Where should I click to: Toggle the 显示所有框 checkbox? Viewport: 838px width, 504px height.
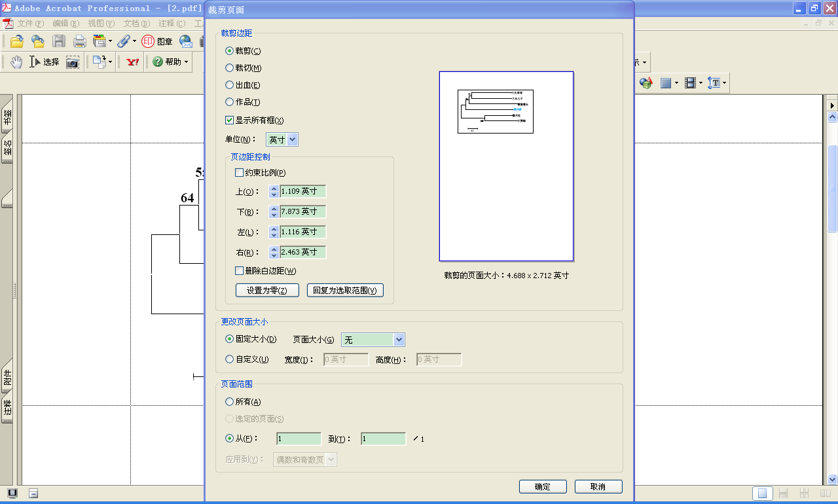229,120
